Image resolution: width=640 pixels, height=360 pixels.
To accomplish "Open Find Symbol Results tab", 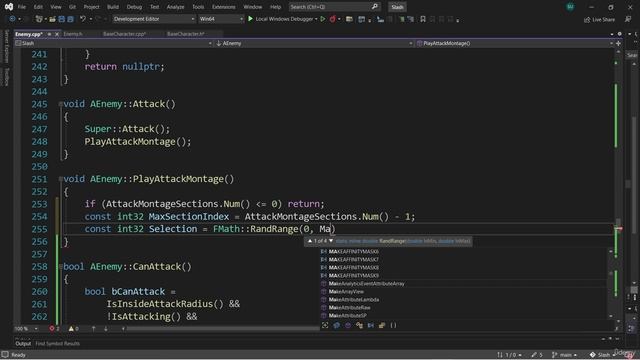I will pos(58,344).
